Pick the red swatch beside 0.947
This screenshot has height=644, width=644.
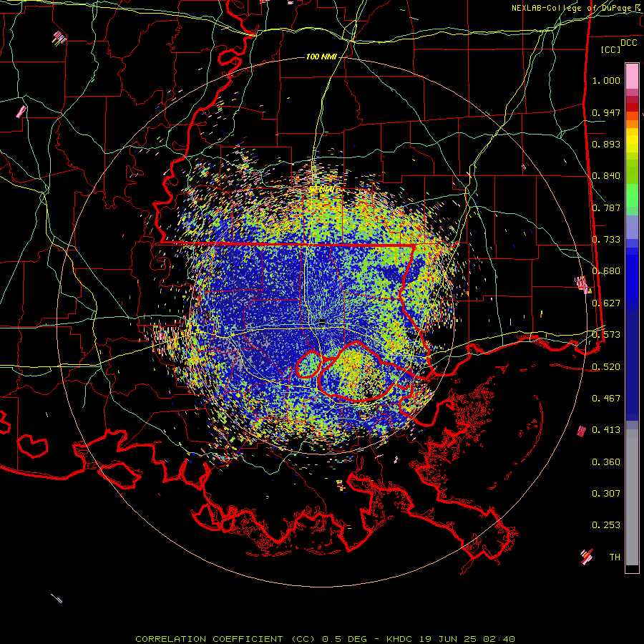632,107
